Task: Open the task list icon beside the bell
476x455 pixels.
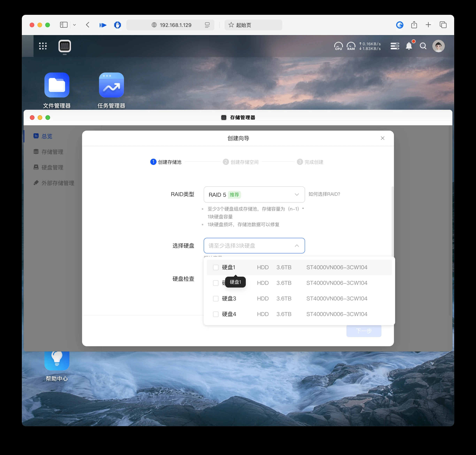Action: [395, 46]
